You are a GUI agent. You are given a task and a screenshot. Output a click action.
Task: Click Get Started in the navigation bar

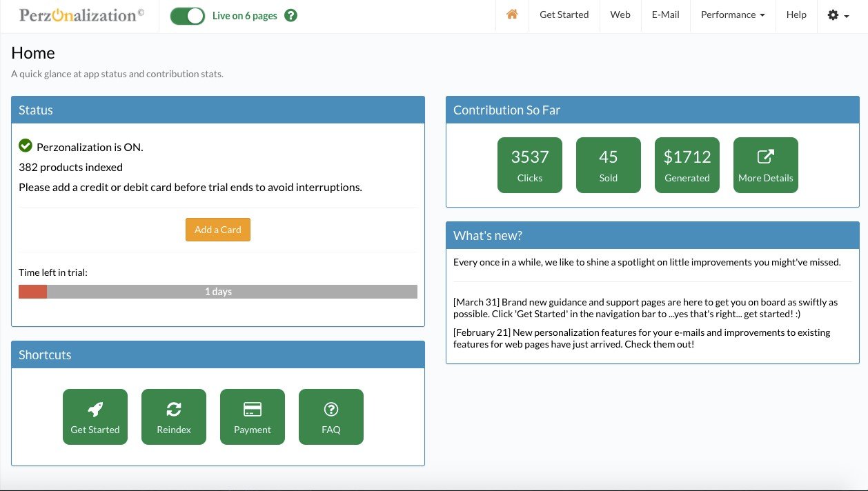(564, 14)
